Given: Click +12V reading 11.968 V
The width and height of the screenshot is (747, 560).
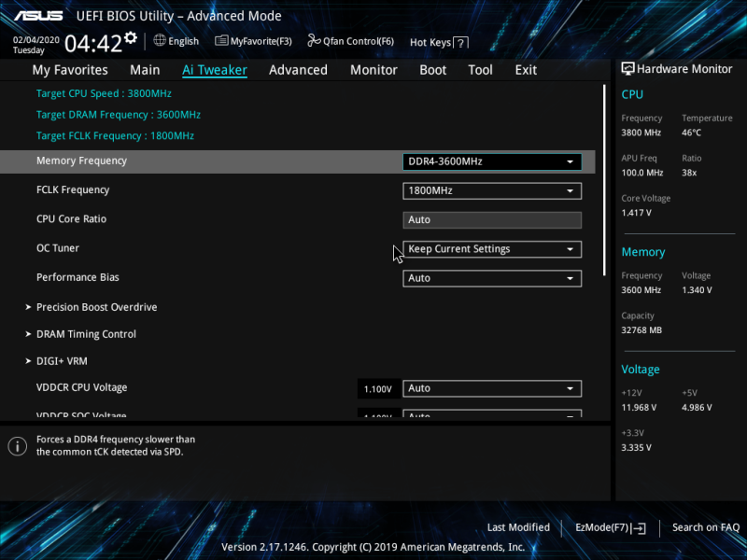Looking at the screenshot, I should click(639, 408).
